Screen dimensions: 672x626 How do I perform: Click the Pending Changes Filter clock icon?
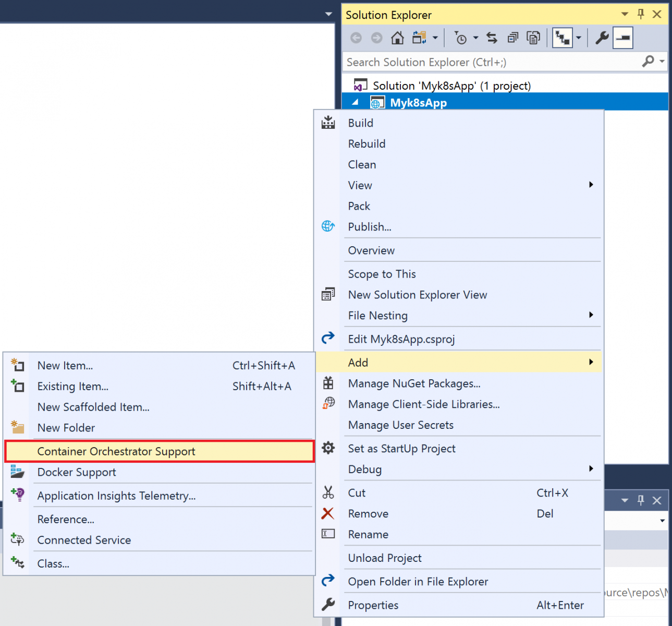tap(460, 38)
